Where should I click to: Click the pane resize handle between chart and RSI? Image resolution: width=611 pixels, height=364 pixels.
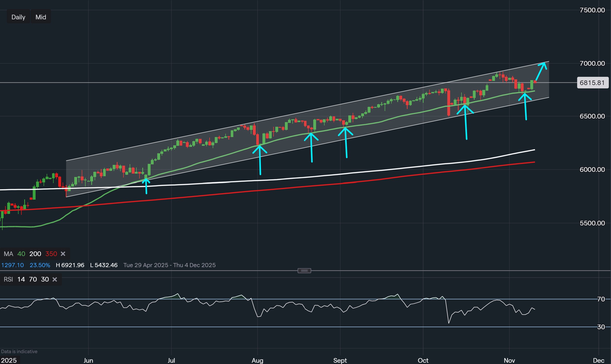point(304,270)
